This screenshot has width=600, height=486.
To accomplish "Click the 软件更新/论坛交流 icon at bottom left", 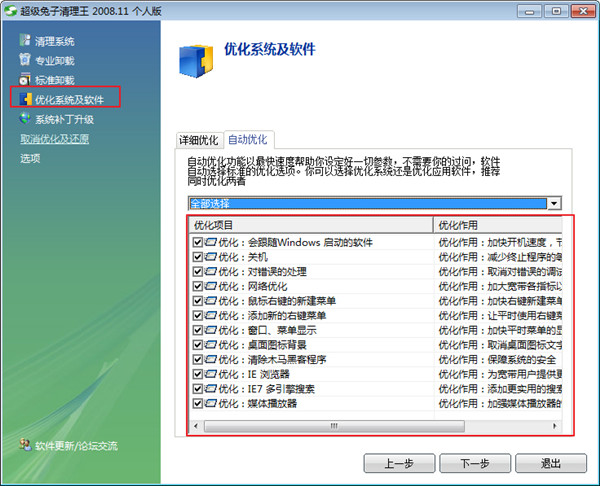I will 25,445.
